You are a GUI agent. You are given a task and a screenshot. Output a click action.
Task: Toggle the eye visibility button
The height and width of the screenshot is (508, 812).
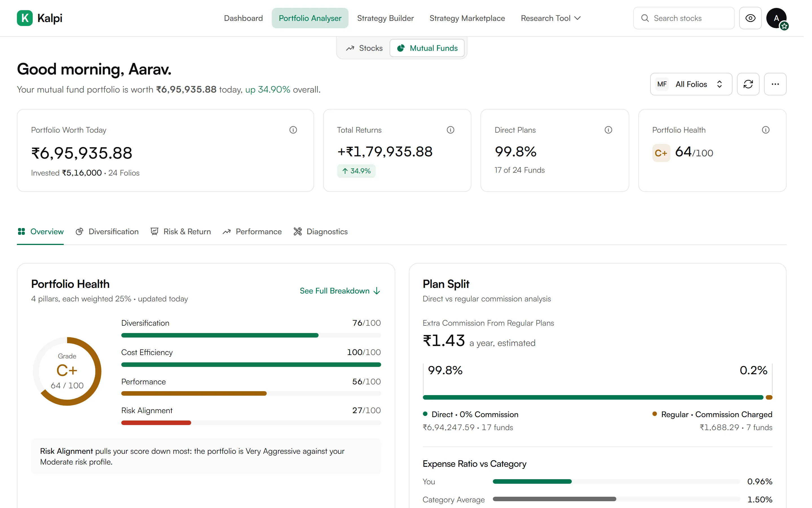750,18
